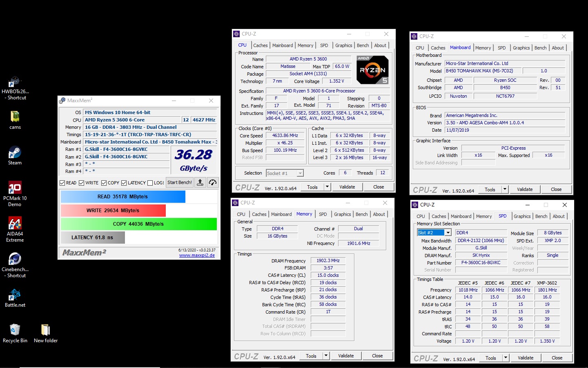Click the Core Voltage value 1.352 V
The width and height of the screenshot is (588, 368).
pyautogui.click(x=337, y=81)
